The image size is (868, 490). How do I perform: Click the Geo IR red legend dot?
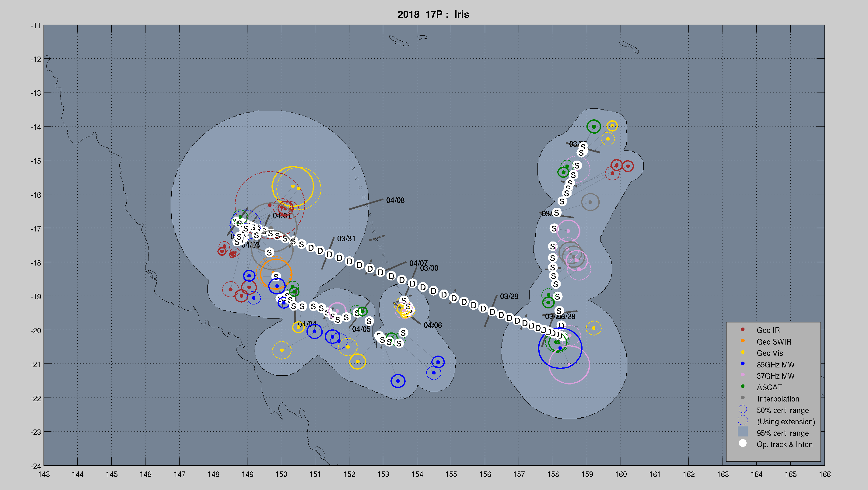click(743, 329)
